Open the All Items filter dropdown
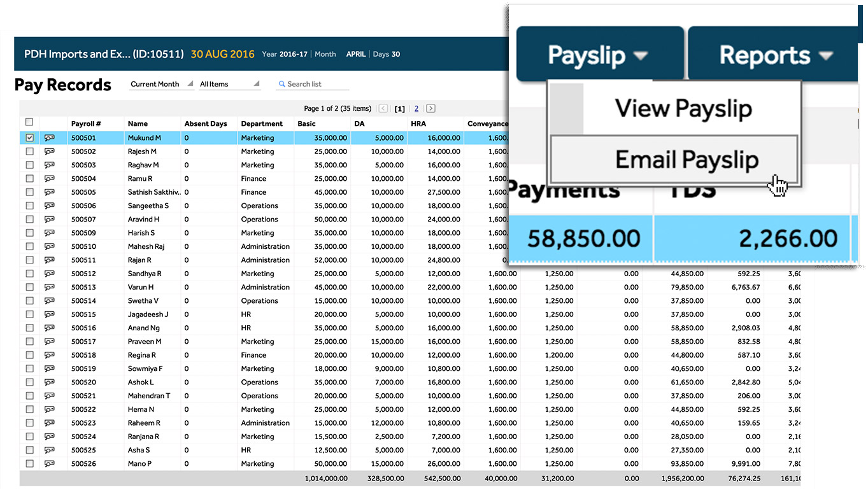 230,84
